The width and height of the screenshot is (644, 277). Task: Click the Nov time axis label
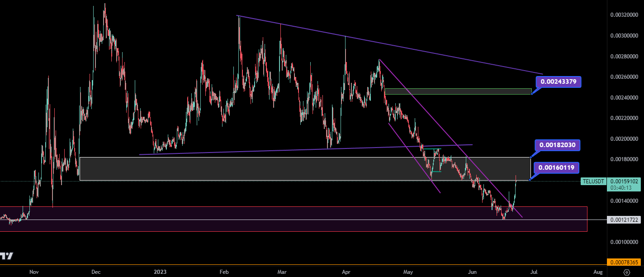(34, 272)
